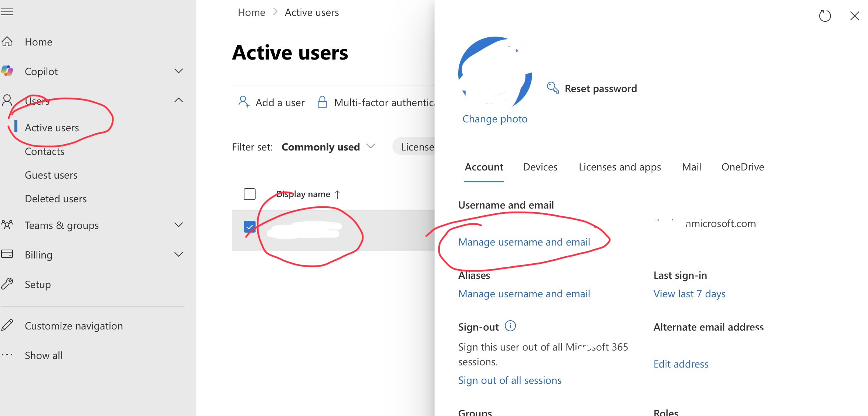Uncheck the selected user row checkbox
868x416 pixels.
pyautogui.click(x=250, y=226)
